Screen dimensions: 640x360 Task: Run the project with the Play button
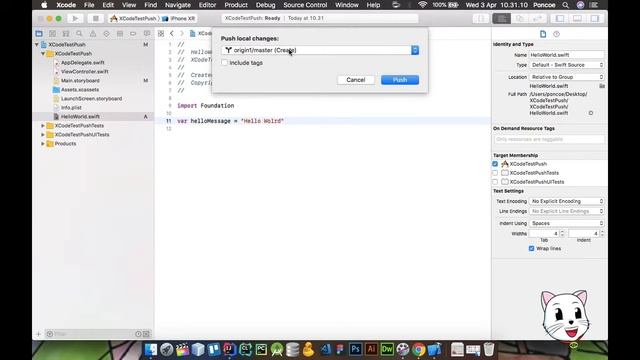(x=75, y=18)
